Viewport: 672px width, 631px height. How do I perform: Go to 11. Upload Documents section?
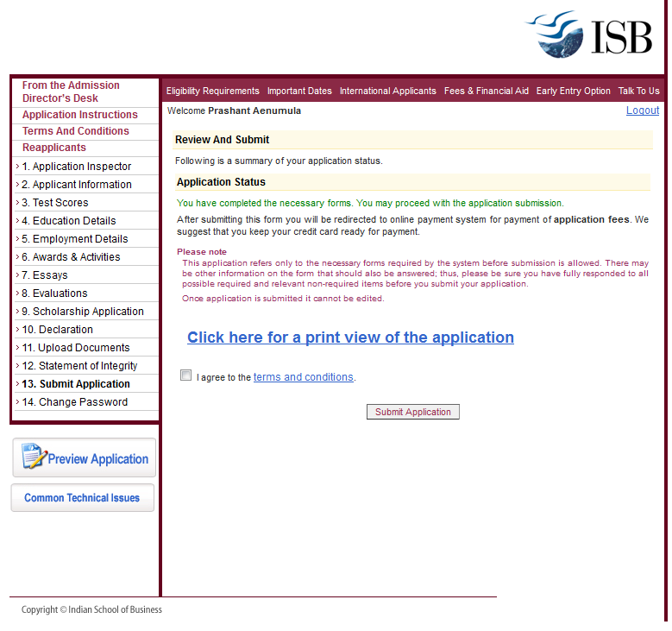click(76, 348)
